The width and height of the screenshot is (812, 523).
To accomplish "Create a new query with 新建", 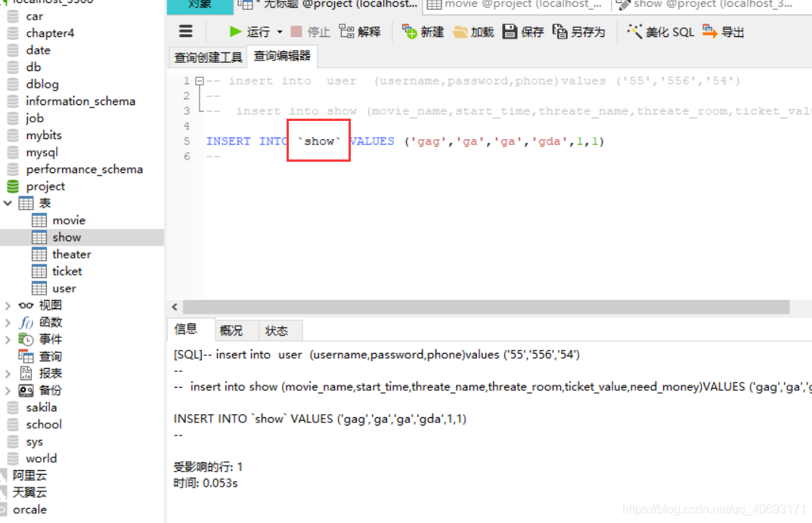I will (423, 32).
